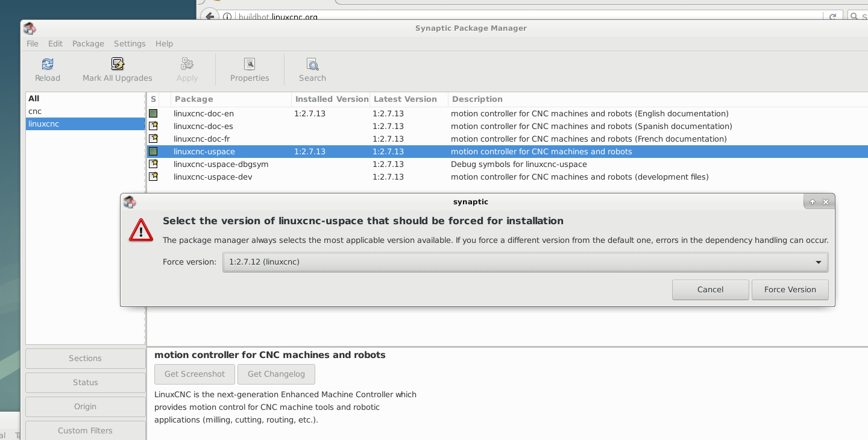The width and height of the screenshot is (868, 440).
Task: Click the Force Version button
Action: point(790,290)
